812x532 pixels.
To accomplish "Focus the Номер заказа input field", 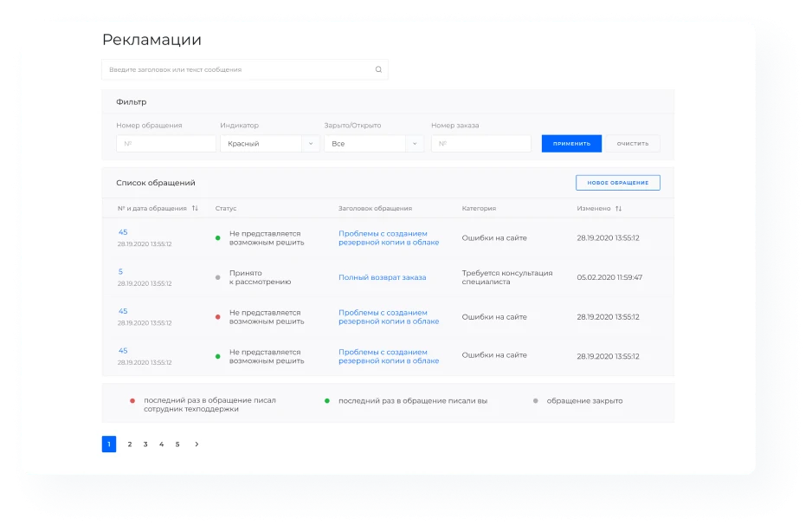I will point(481,144).
